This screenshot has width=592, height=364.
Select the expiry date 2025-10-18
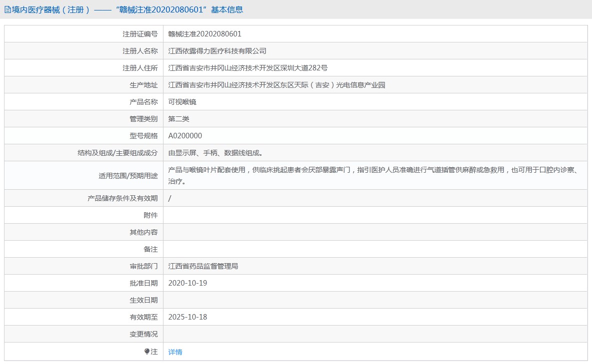tap(187, 317)
